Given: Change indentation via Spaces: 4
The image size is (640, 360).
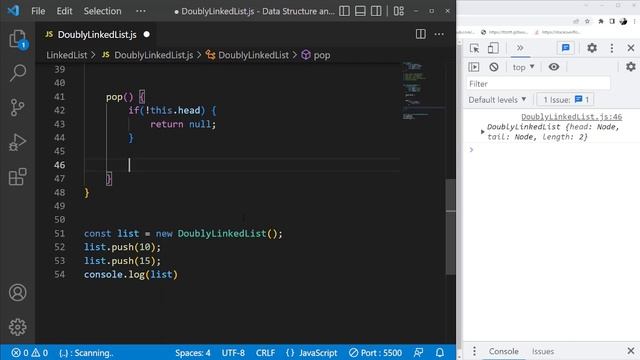Looking at the screenshot, I should [193, 353].
